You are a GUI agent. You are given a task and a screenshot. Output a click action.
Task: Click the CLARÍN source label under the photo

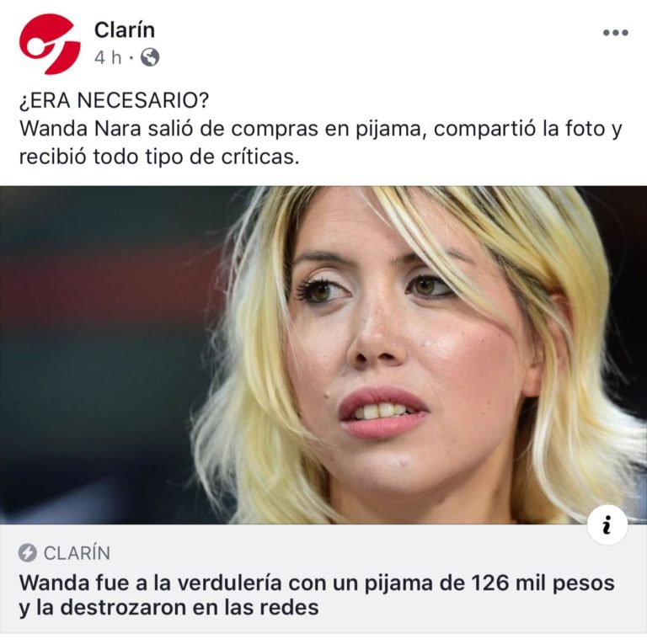click(78, 553)
